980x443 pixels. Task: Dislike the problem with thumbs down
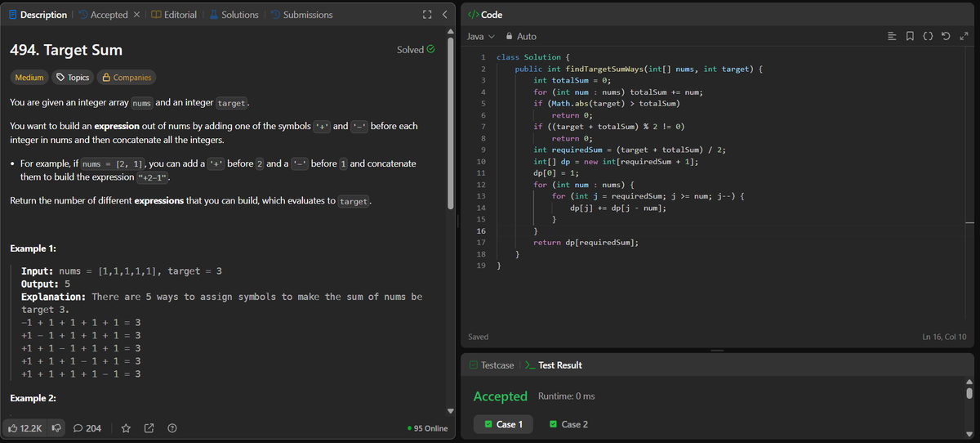click(57, 427)
